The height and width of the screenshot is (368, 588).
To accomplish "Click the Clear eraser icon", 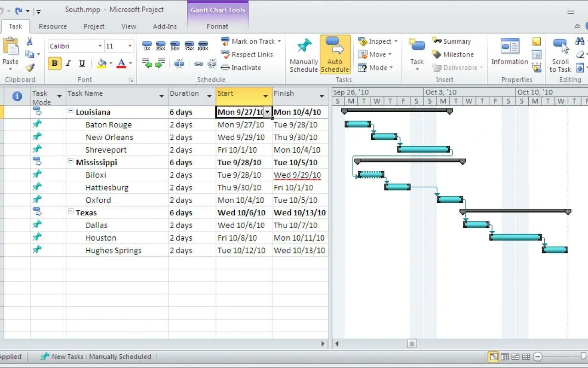I will [x=580, y=55].
